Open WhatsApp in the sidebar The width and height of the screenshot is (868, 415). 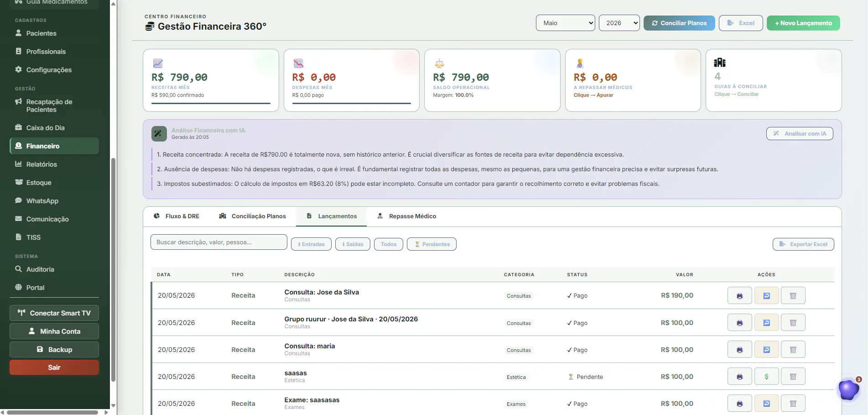coord(54,201)
